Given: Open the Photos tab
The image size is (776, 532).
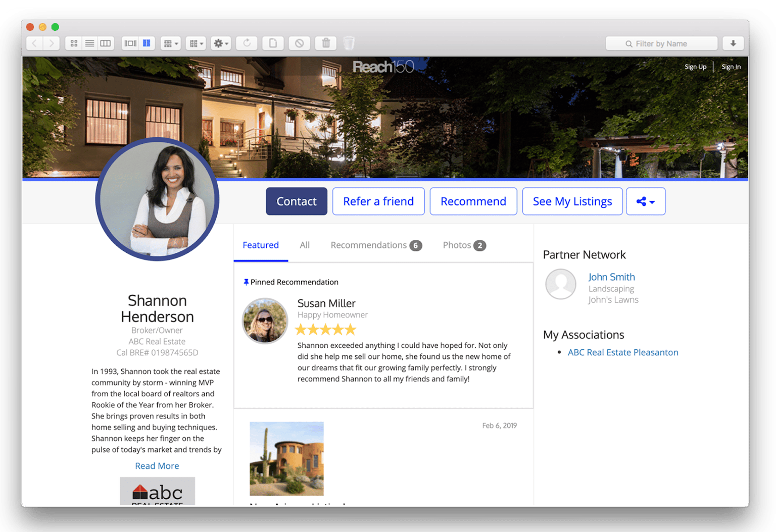Looking at the screenshot, I should click(x=457, y=245).
